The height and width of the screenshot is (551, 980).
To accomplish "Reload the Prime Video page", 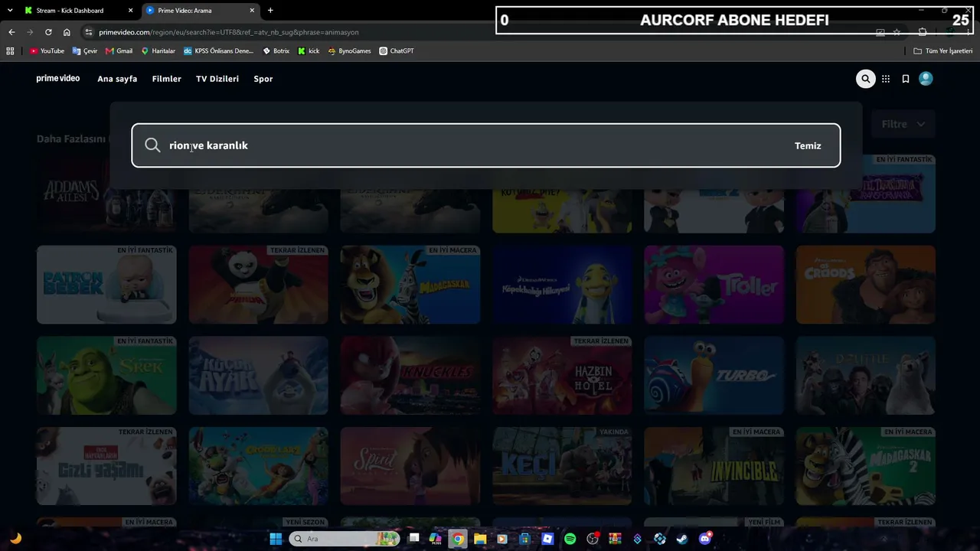I will (x=48, y=32).
